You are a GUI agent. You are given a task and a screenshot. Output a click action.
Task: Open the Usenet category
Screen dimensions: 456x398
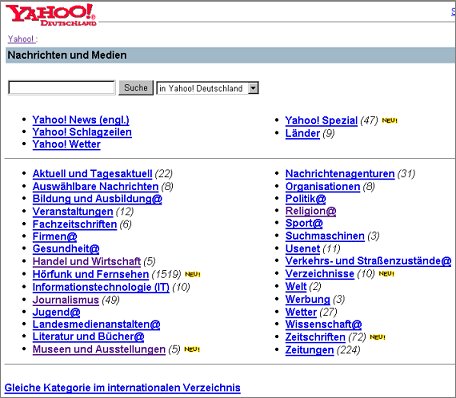302,249
